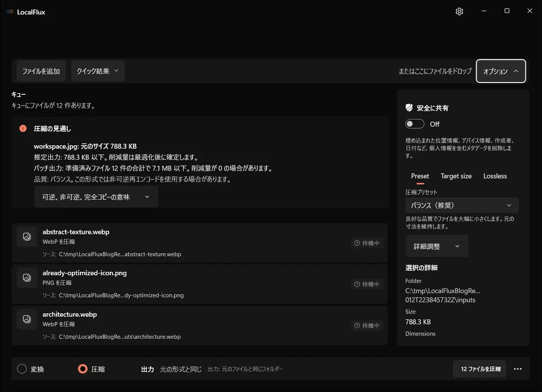Image resolution: width=542 pixels, height=392 pixels.
Task: Click the ファイルを追加 button
Action: 41,71
